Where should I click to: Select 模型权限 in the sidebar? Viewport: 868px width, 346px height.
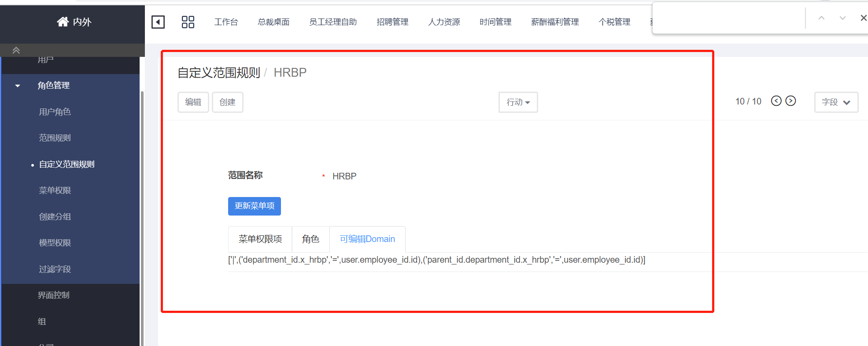tap(55, 243)
